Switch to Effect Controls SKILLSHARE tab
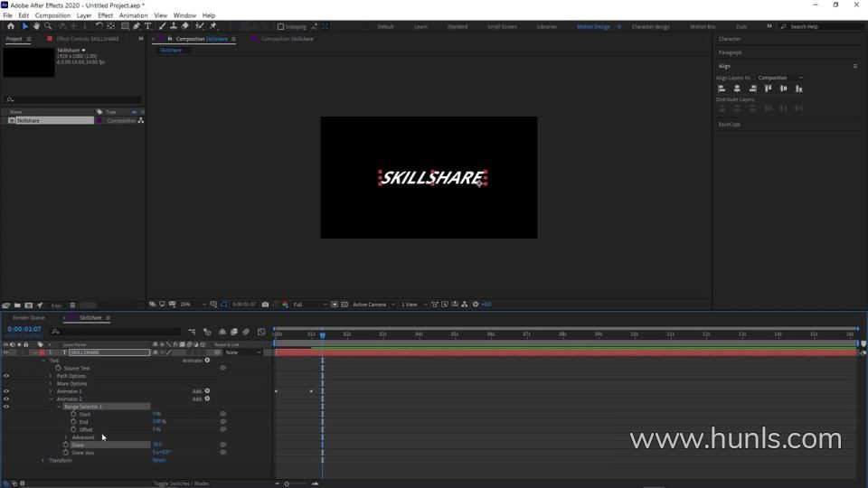 (88, 39)
